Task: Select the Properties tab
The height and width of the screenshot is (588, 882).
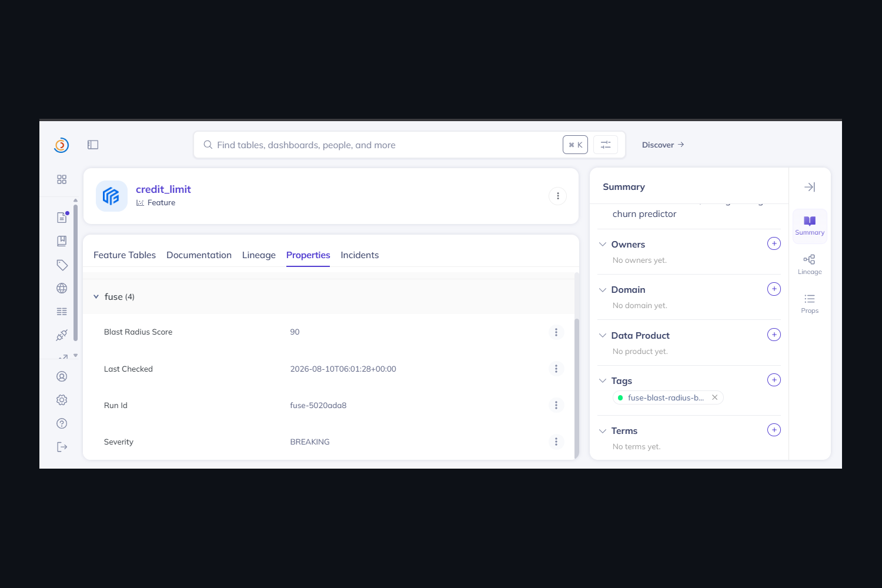Action: (x=308, y=255)
